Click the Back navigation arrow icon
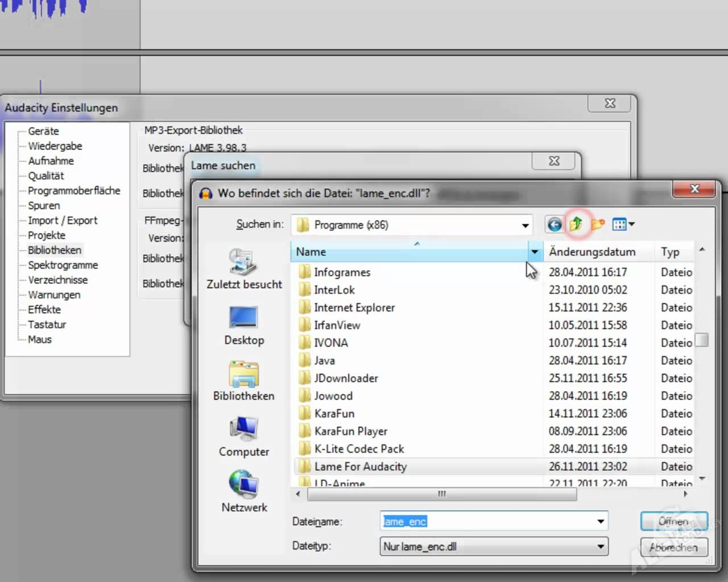 [x=555, y=225]
